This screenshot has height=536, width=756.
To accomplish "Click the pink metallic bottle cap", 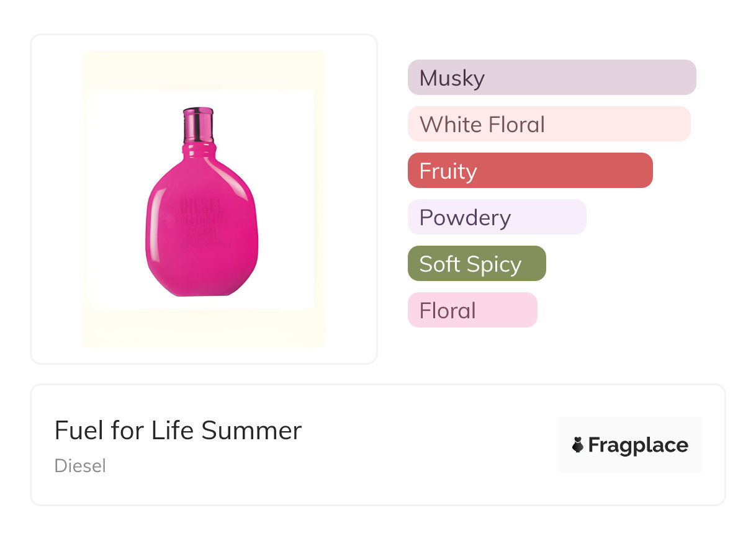I will click(199, 125).
